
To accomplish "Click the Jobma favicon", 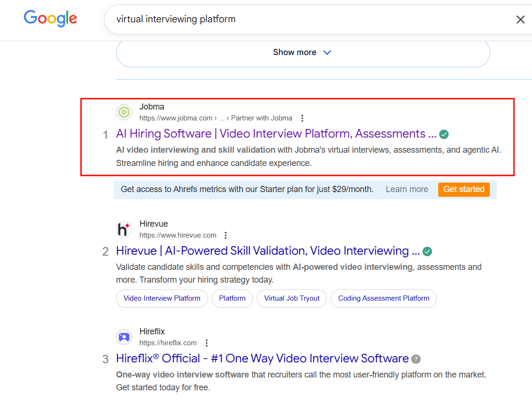I will click(x=124, y=112).
